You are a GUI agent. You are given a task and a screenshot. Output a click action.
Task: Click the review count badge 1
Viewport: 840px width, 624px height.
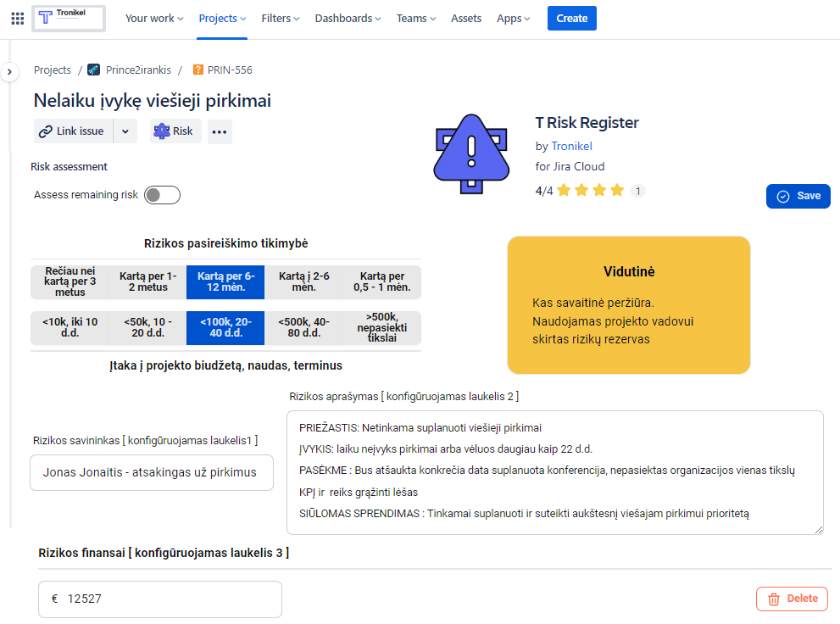[637, 192]
